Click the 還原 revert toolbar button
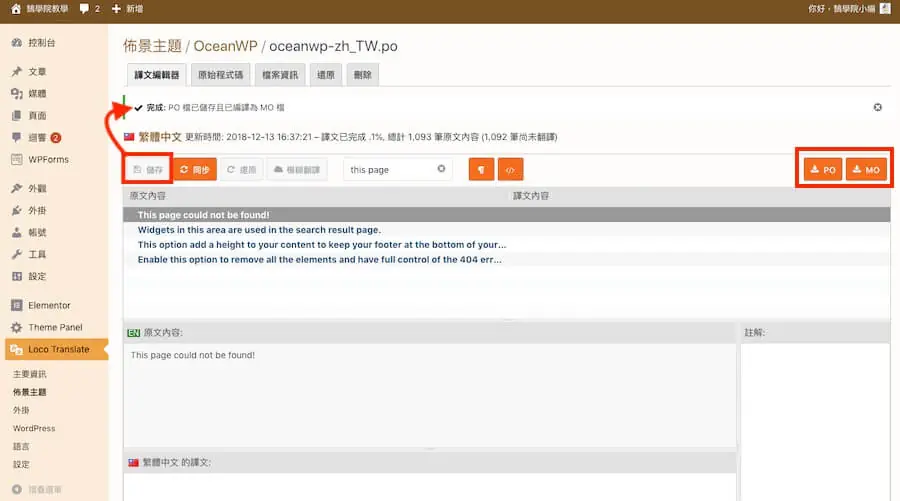This screenshot has width=900, height=501. click(242, 169)
